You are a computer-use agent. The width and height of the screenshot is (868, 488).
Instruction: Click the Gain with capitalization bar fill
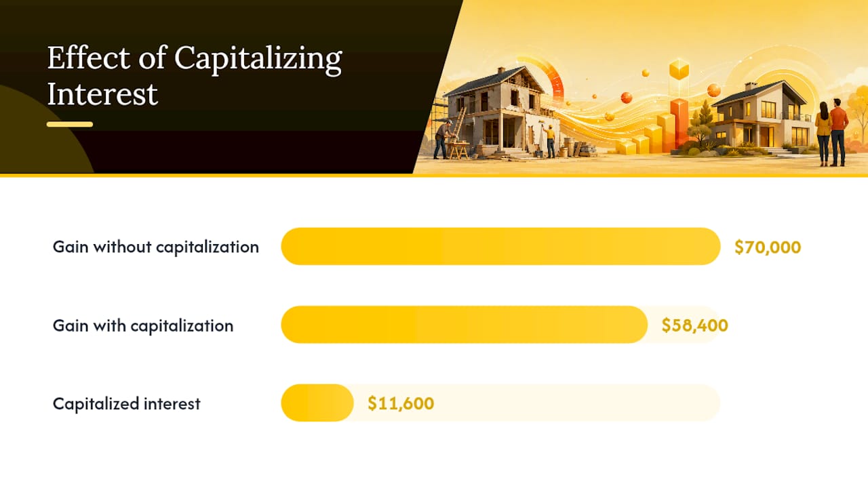(465, 325)
